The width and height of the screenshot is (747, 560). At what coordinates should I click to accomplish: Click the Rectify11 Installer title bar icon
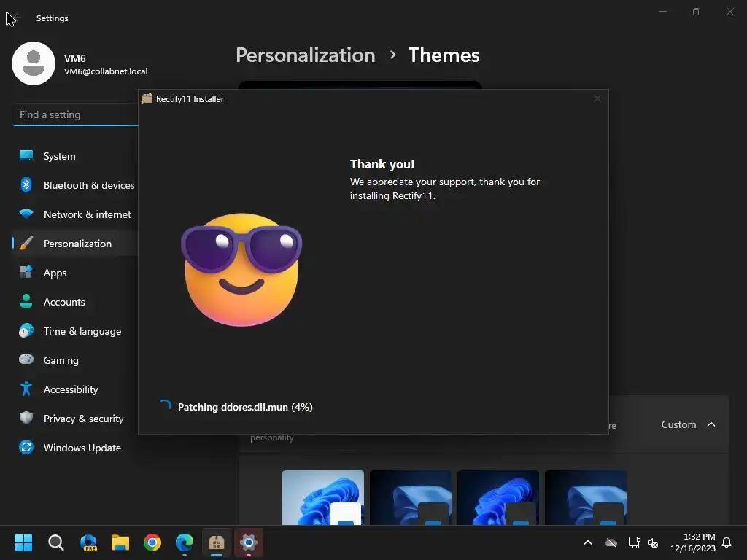[147, 98]
